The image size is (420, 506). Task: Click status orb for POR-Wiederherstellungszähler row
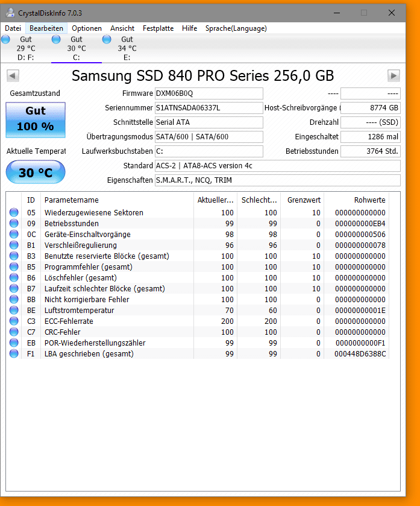point(14,343)
